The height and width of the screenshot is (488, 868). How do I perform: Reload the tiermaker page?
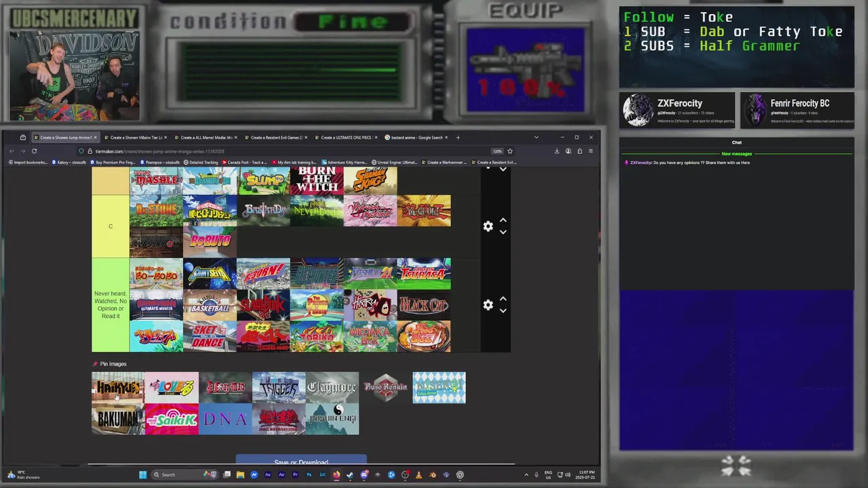[34, 151]
